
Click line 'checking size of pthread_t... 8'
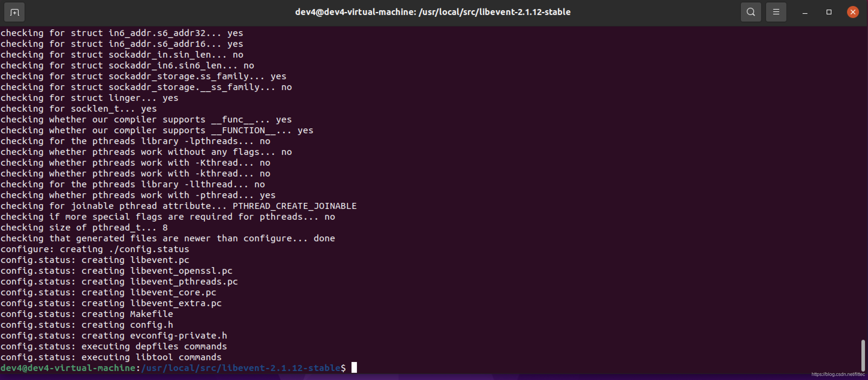(x=84, y=228)
